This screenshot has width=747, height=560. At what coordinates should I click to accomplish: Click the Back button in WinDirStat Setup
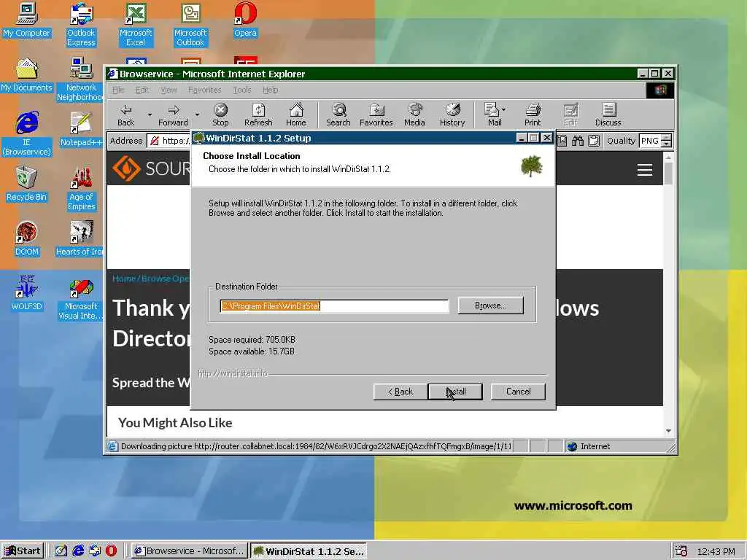(400, 392)
